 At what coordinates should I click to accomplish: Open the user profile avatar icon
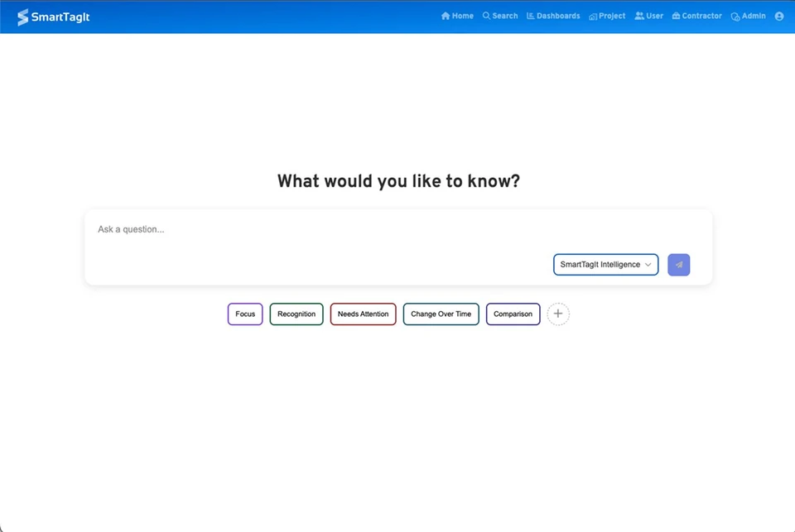(x=779, y=17)
